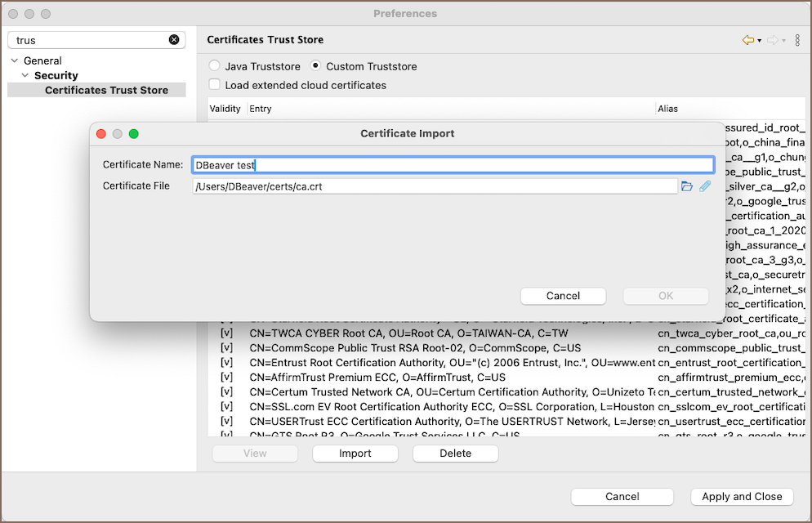The width and height of the screenshot is (812, 523).
Task: Collapse the General tree node
Action: (14, 61)
